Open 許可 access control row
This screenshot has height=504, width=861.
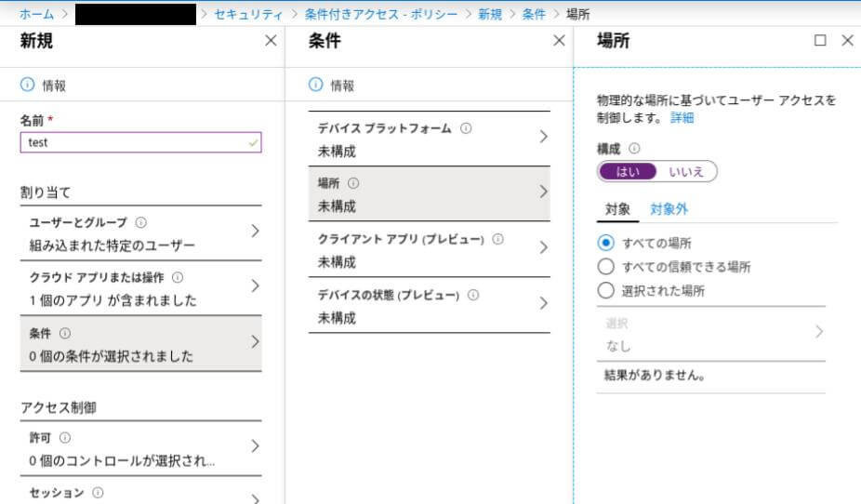pyautogui.click(x=140, y=448)
